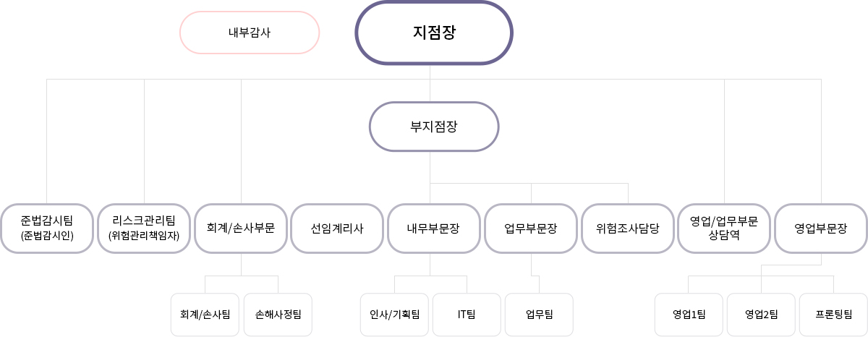Click the 영업부문장 node

coord(821,229)
